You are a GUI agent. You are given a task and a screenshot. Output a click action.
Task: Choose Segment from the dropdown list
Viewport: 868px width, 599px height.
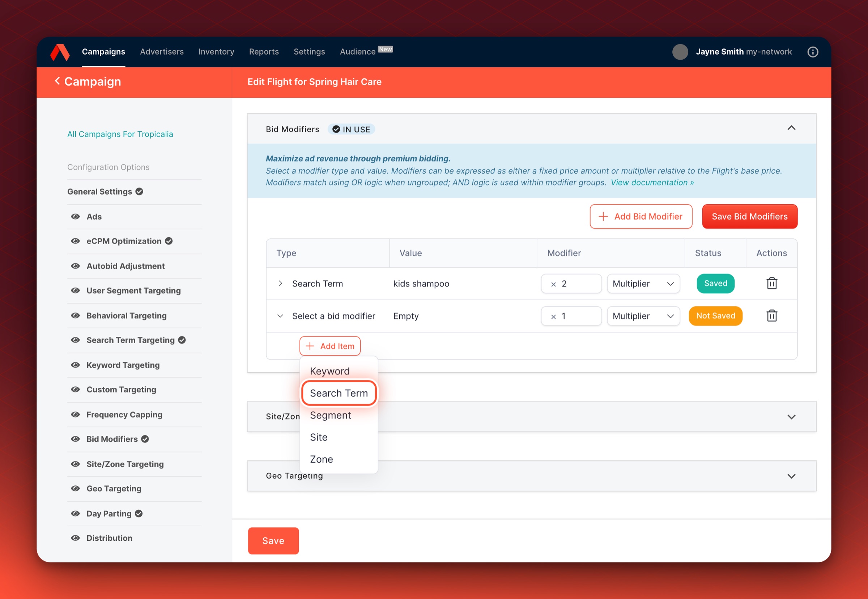[x=331, y=415]
